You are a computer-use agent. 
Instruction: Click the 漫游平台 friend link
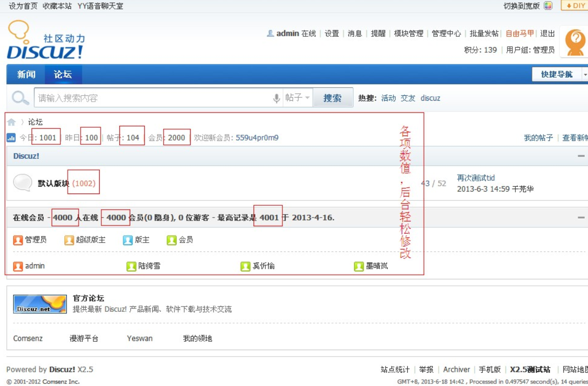(84, 339)
